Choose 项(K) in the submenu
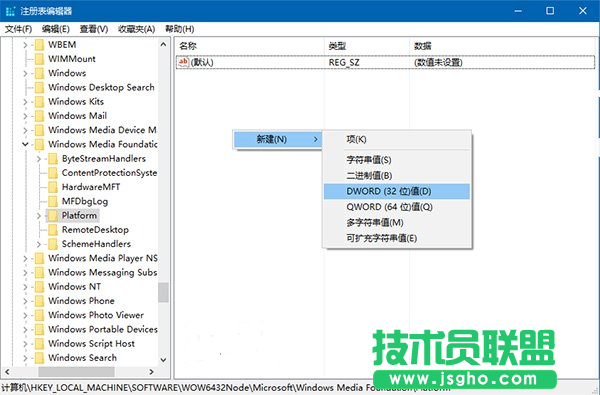The image size is (600, 395). pos(397,139)
